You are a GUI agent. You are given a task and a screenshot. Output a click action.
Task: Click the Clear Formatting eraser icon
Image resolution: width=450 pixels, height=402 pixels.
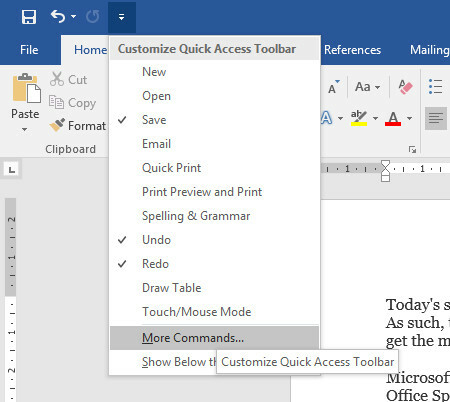(x=405, y=87)
